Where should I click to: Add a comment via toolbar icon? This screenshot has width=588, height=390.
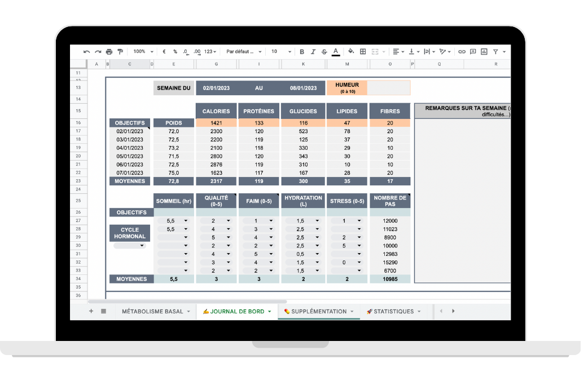[473, 51]
